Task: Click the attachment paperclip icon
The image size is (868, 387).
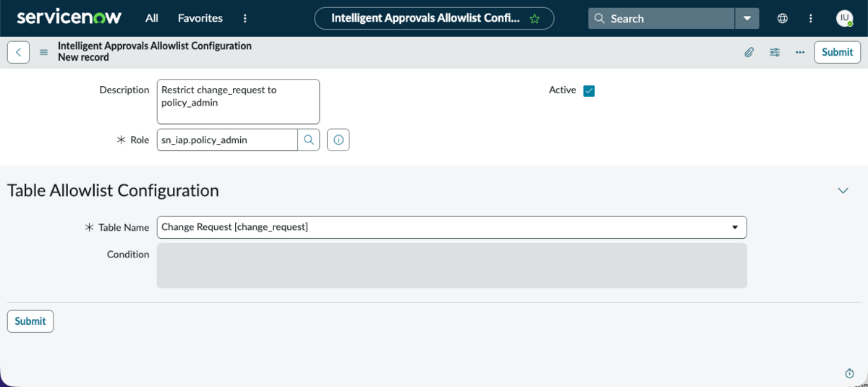Action: tap(749, 52)
